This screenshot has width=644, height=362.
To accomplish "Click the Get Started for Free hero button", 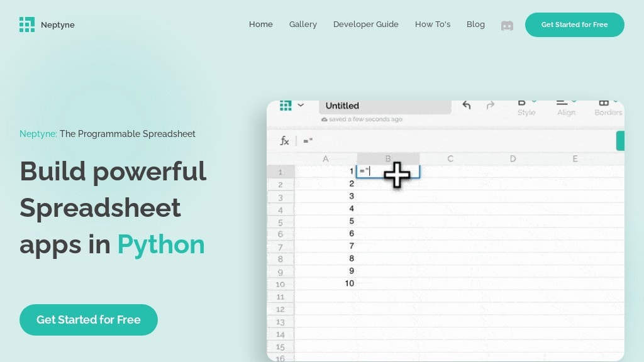I will click(x=88, y=319).
